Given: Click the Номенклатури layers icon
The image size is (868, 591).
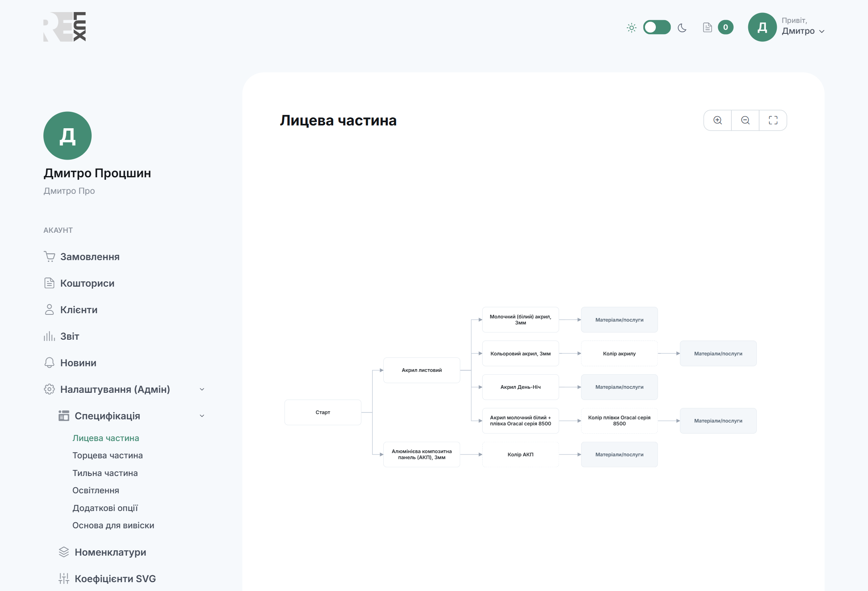Looking at the screenshot, I should click(x=64, y=552).
